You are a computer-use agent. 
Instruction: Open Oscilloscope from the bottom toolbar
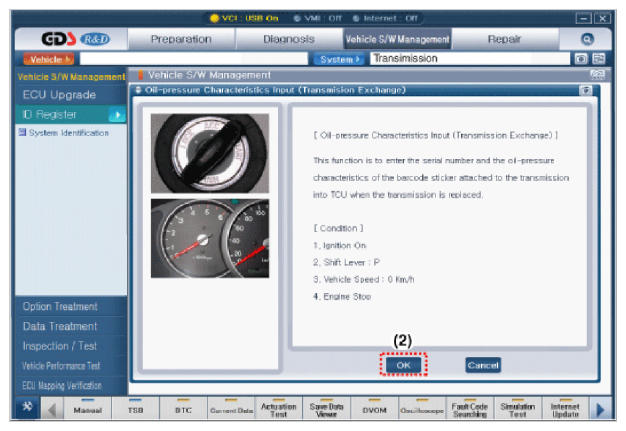(x=422, y=409)
